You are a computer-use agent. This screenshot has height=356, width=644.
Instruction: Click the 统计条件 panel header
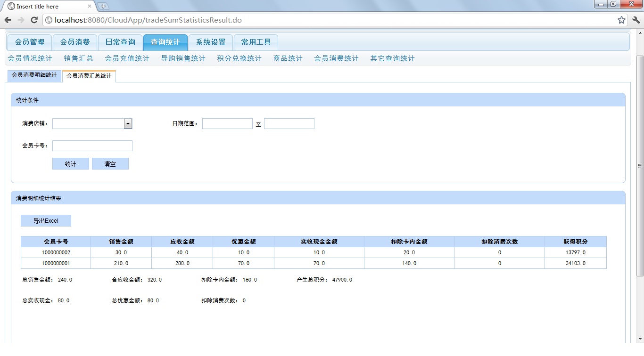coord(318,100)
